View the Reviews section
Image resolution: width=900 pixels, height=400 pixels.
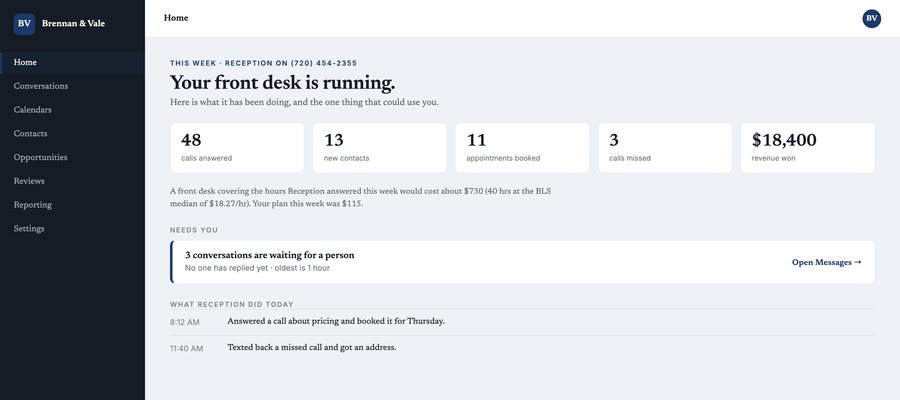pyautogui.click(x=72, y=181)
